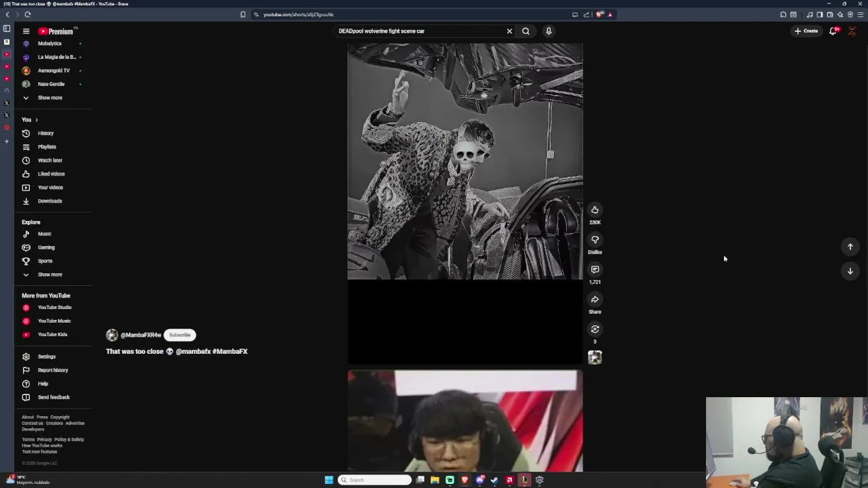The height and width of the screenshot is (488, 868).
Task: Open Brave main hamburger menu
Action: click(x=861, y=14)
